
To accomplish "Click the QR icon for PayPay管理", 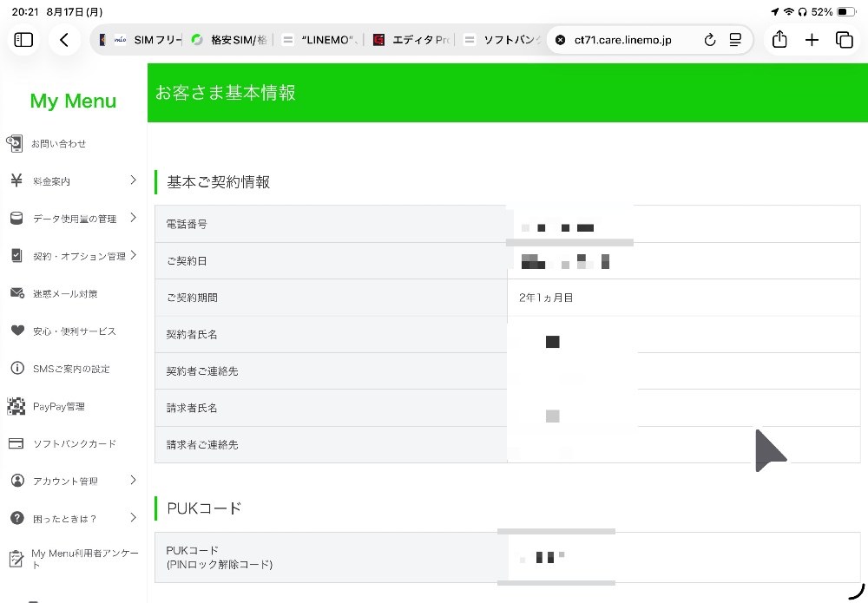I will tap(16, 406).
